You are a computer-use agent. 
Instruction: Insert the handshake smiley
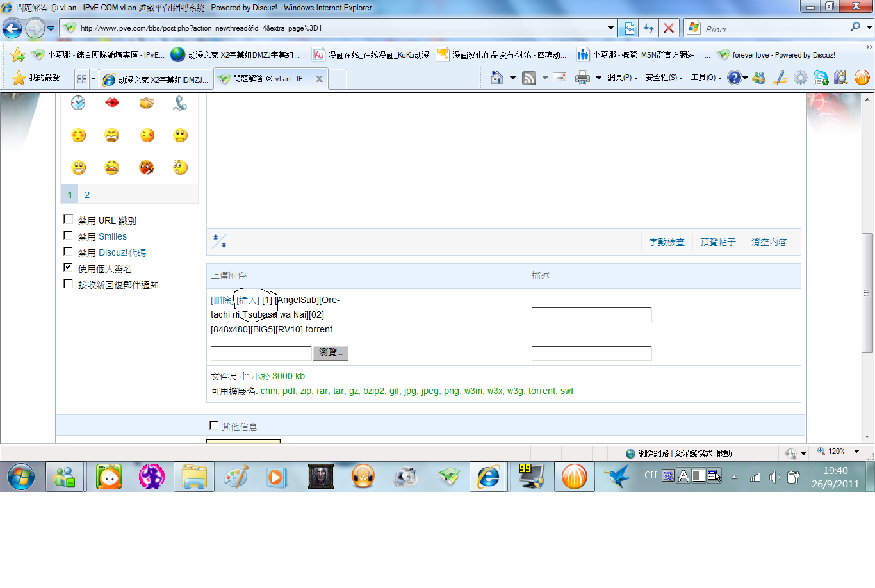[x=147, y=102]
